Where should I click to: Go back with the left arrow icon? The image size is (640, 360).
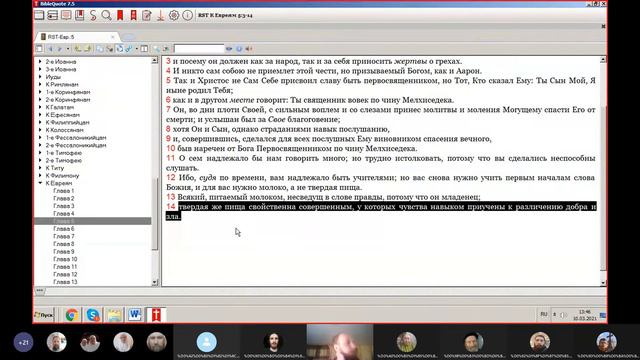tap(50, 49)
